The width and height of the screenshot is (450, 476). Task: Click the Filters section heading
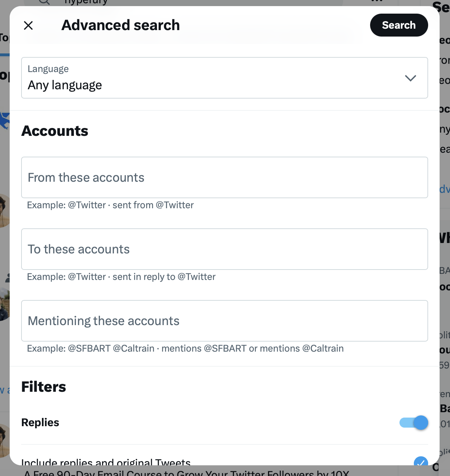click(43, 387)
